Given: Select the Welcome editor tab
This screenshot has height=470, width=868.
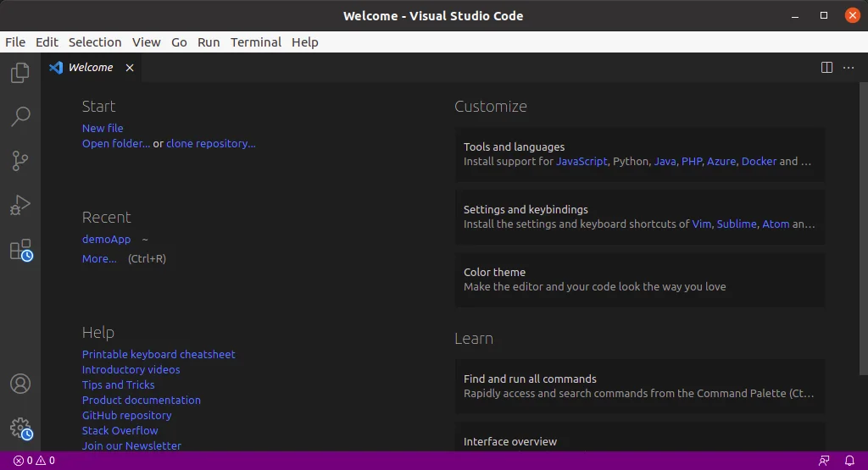Looking at the screenshot, I should (90, 68).
